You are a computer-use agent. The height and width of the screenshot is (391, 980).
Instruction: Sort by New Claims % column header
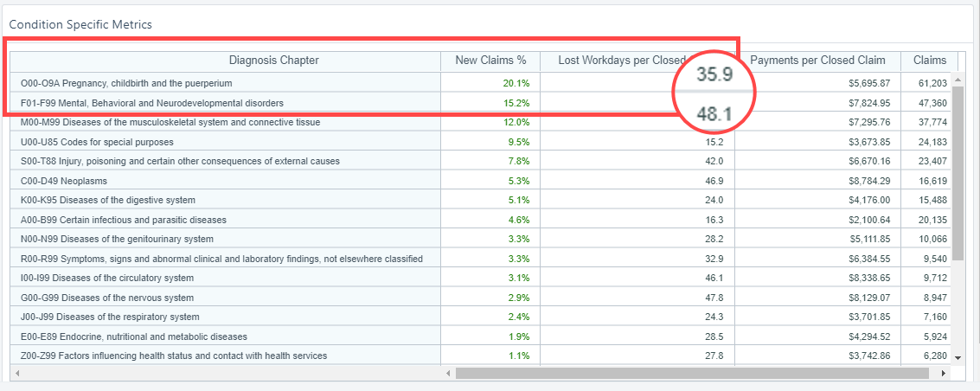[490, 61]
